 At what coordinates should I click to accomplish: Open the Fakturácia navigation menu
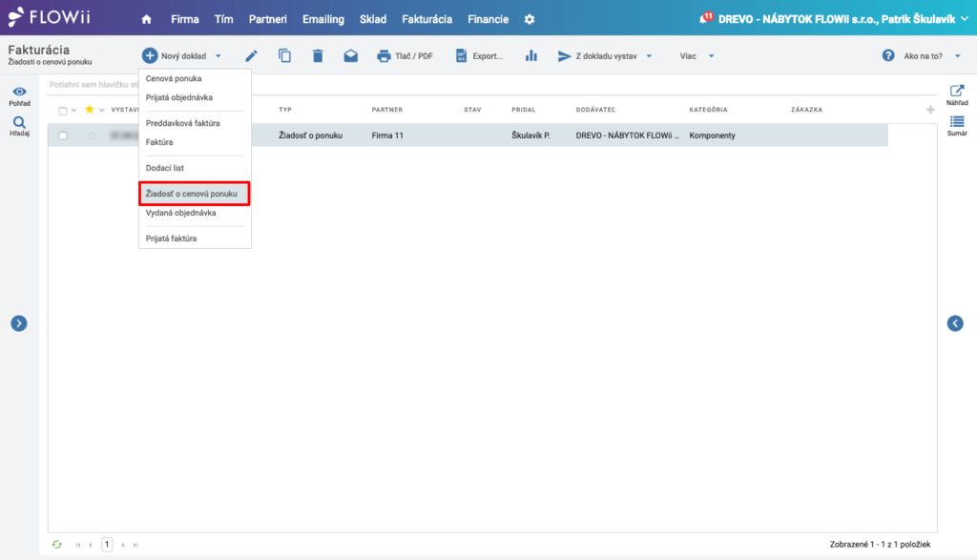tap(426, 19)
